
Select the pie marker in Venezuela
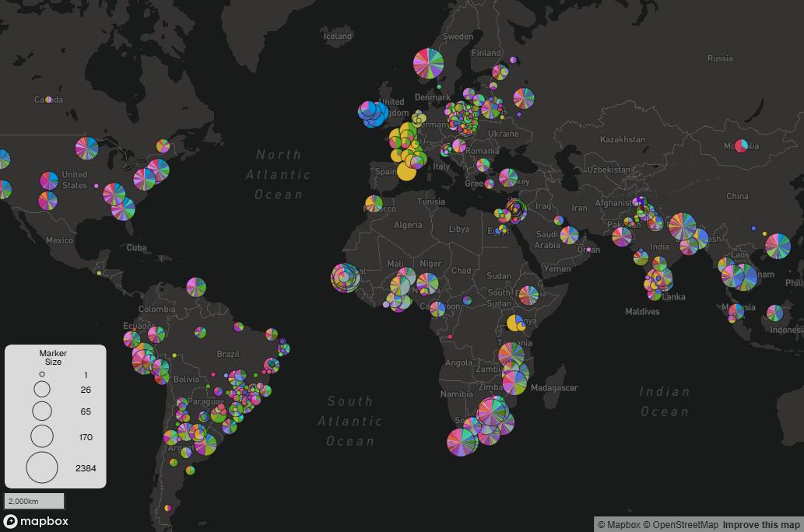pyautogui.click(x=196, y=286)
